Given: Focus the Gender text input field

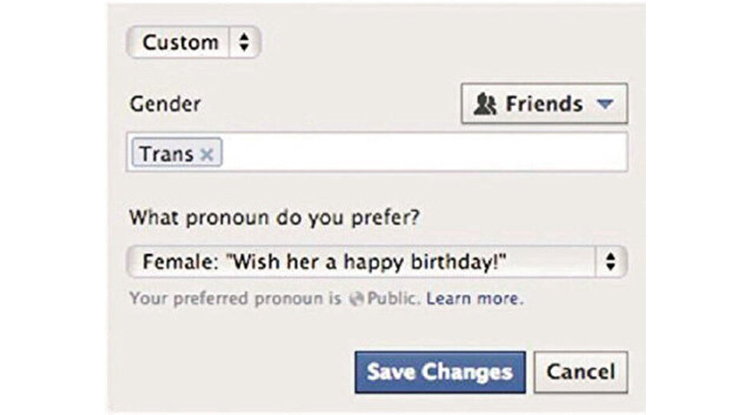Looking at the screenshot, I should pyautogui.click(x=420, y=153).
